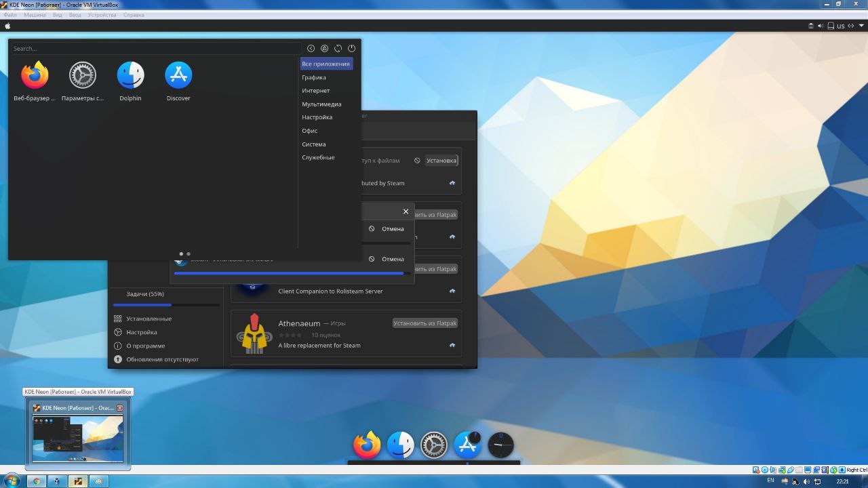Screen dimensions: 868x488
Task: Select the "Все приложения" category
Action: coord(326,64)
